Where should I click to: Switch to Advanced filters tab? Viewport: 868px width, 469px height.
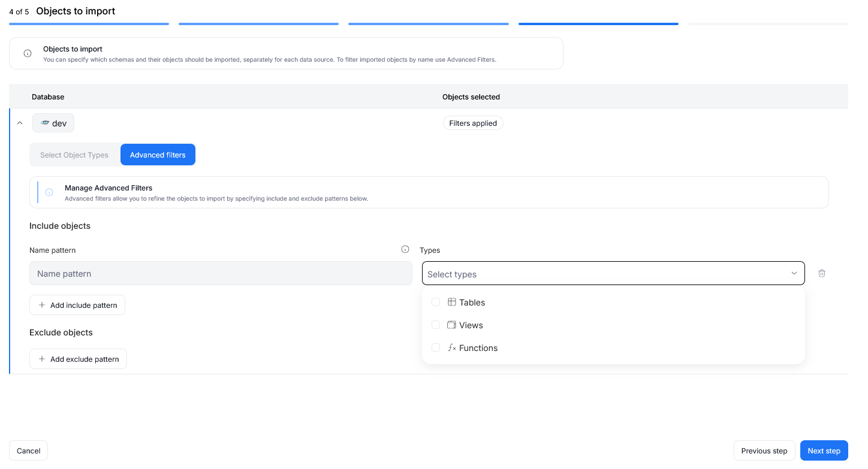pyautogui.click(x=158, y=155)
